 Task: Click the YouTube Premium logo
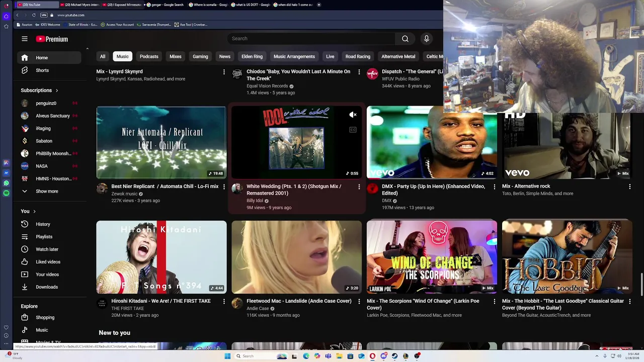point(52,39)
